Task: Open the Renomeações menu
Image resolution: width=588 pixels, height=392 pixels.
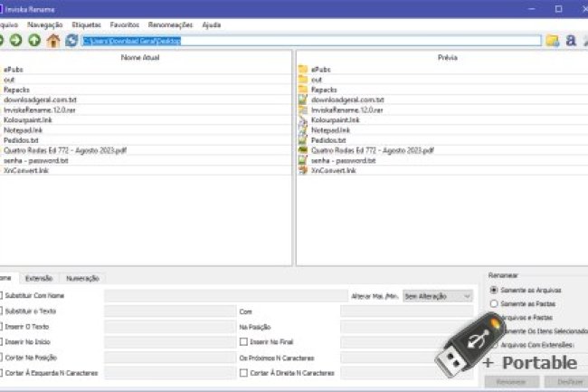Action: [x=170, y=24]
